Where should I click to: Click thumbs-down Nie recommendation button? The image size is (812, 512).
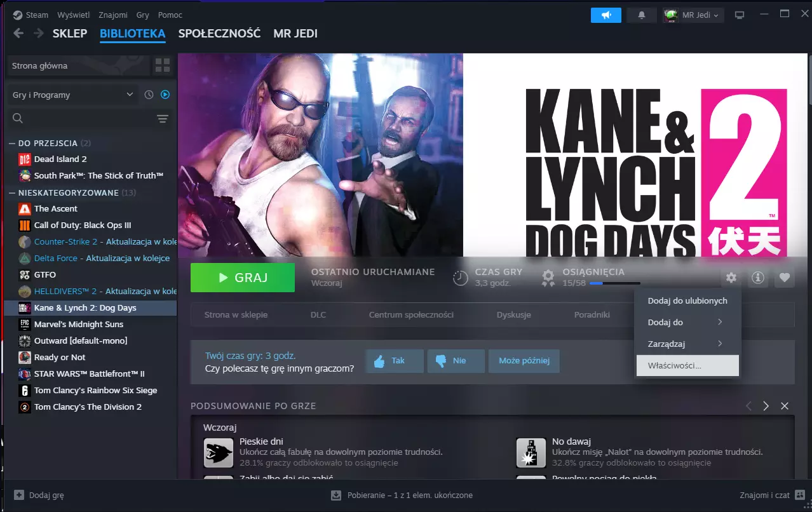tap(456, 361)
